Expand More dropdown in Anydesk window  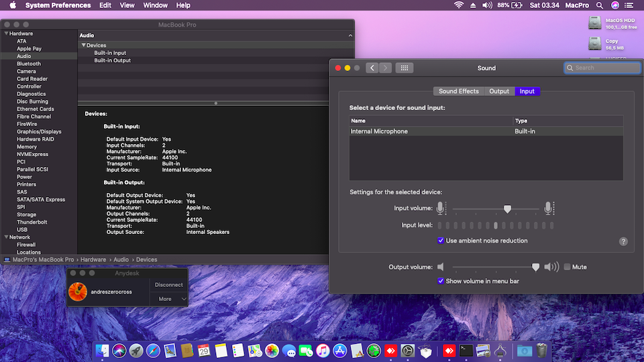pos(168,299)
